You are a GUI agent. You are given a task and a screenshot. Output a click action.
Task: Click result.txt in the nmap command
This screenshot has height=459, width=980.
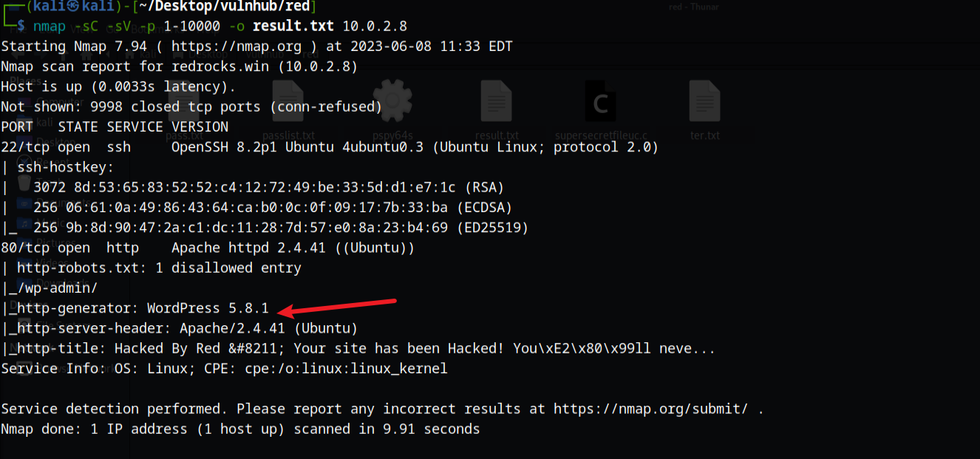tap(293, 27)
